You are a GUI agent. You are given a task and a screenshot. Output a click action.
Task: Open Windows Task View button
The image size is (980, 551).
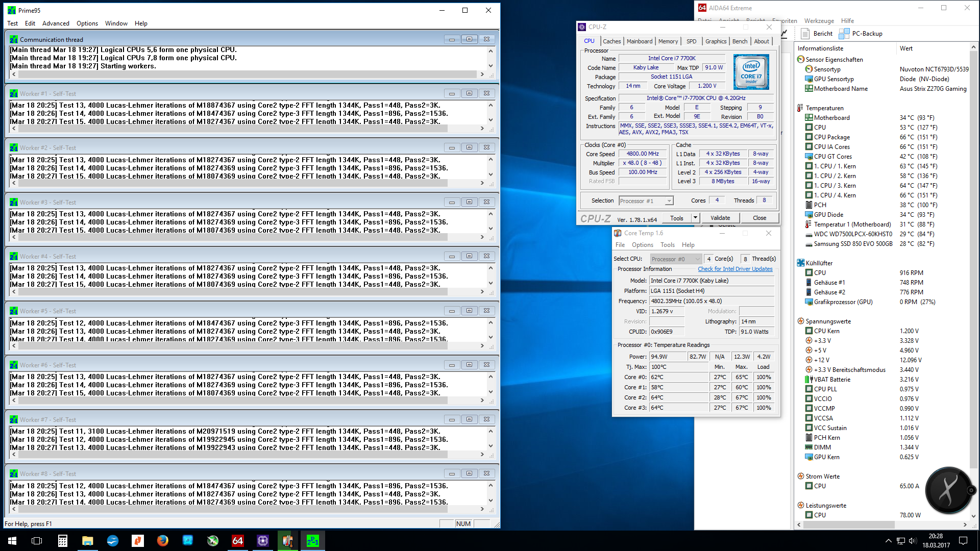tap(37, 541)
